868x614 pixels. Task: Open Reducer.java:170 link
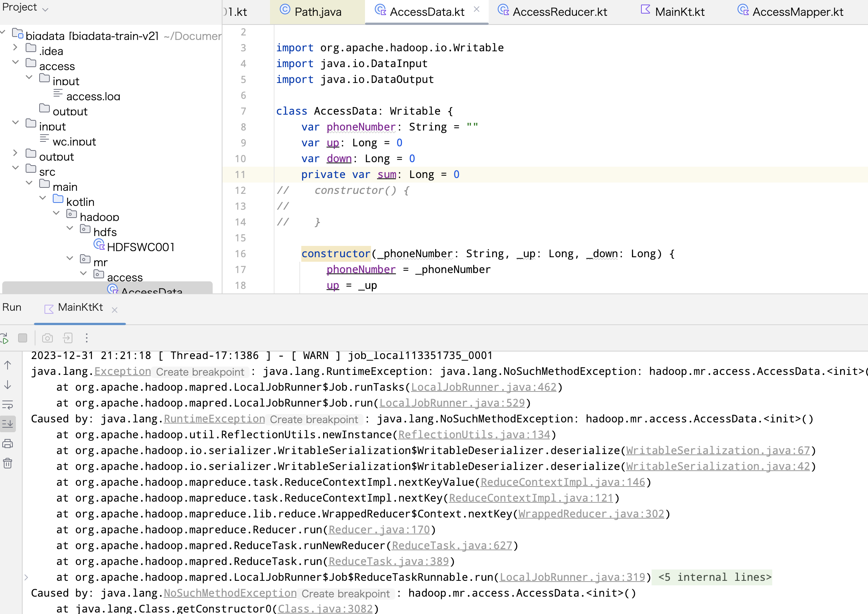tap(379, 530)
